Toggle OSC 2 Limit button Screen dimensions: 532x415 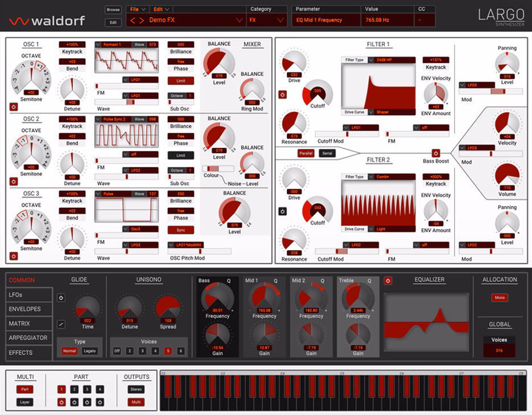click(x=181, y=155)
